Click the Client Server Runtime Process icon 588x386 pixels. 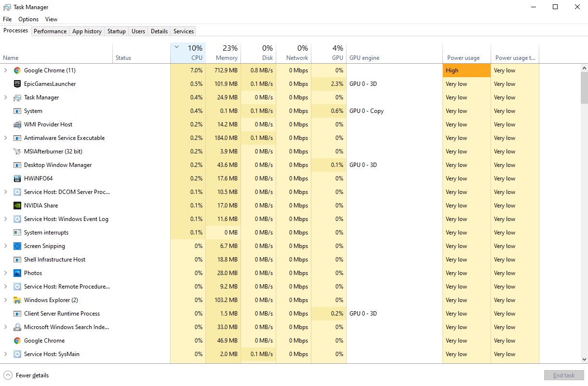[17, 314]
